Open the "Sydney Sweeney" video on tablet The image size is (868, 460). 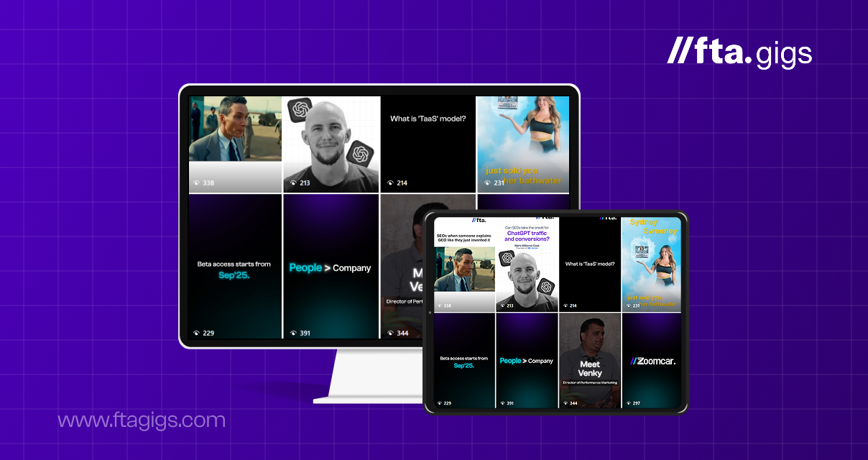pos(652,264)
